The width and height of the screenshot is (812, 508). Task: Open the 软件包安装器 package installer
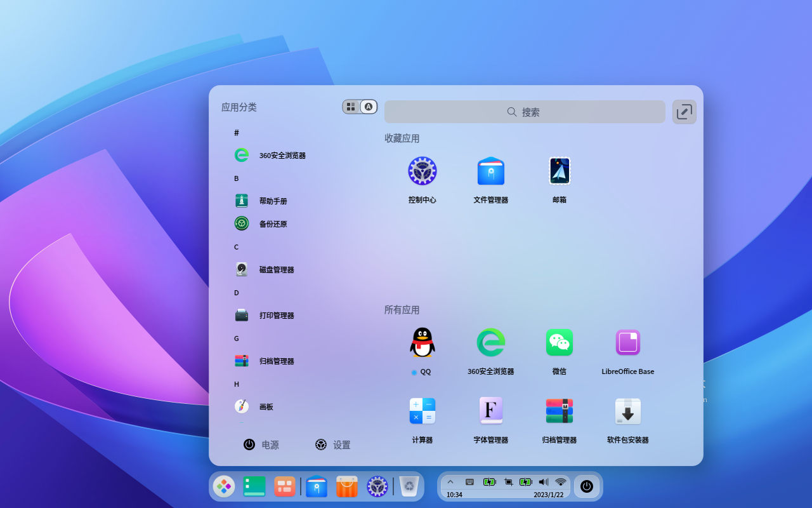coord(627,411)
